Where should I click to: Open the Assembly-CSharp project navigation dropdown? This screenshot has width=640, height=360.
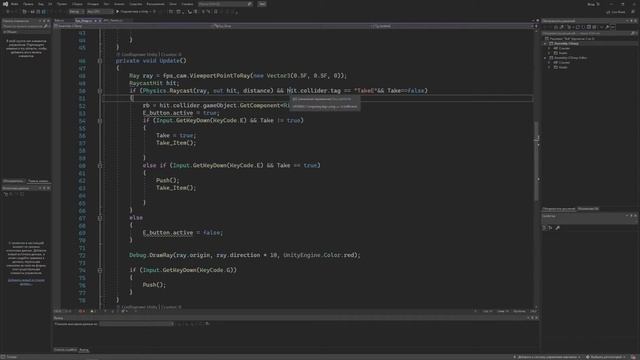coord(133,26)
